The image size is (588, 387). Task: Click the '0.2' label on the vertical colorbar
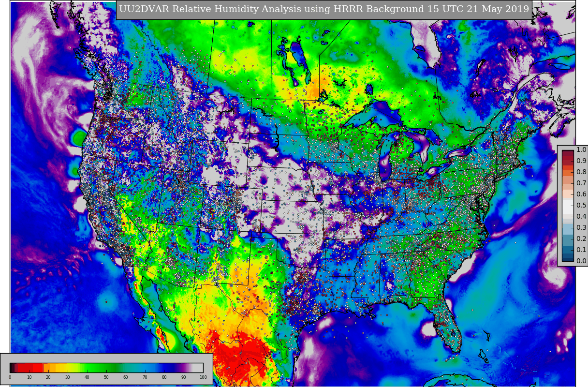pos(581,239)
